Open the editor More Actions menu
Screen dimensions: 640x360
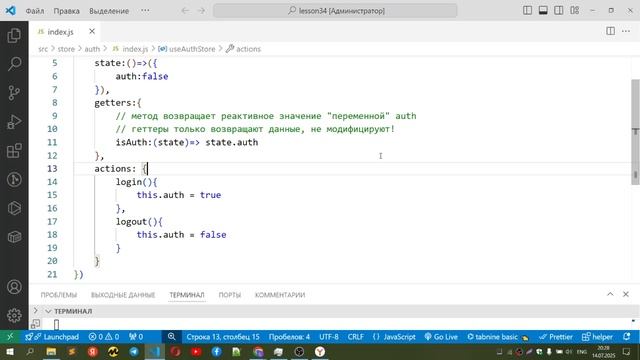tap(626, 31)
